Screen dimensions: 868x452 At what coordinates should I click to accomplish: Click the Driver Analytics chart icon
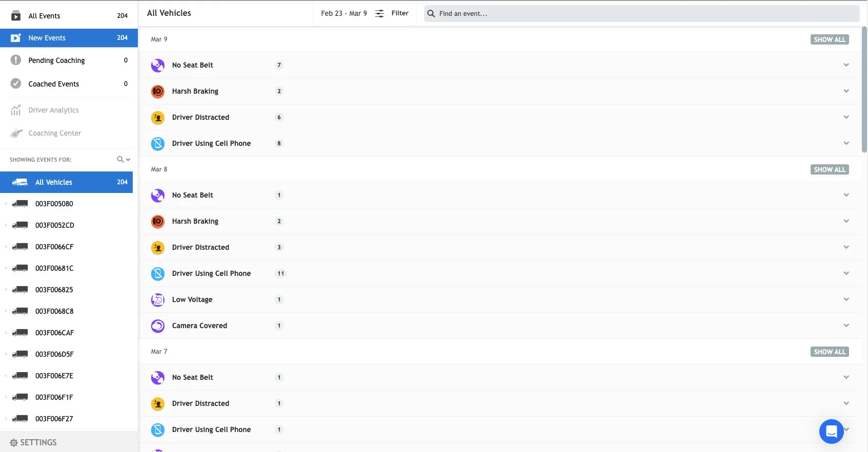(x=16, y=110)
